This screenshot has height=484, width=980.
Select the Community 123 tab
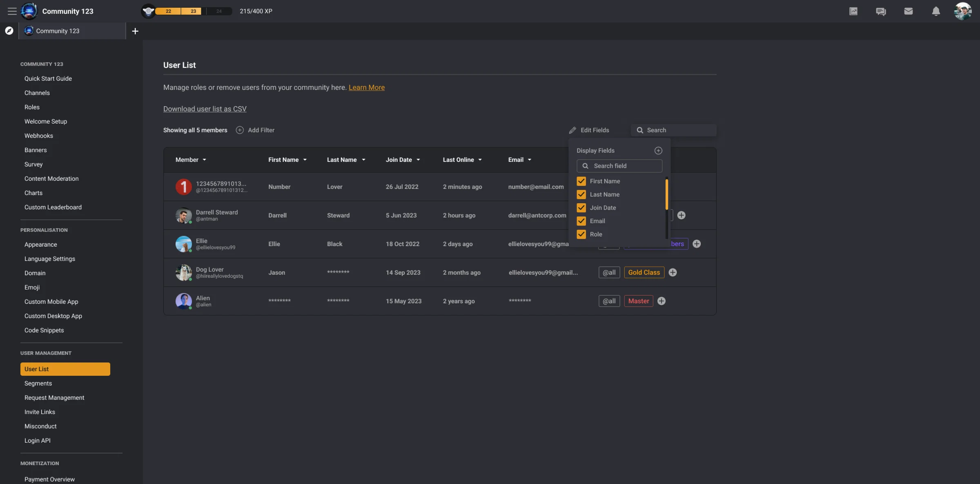[72, 31]
